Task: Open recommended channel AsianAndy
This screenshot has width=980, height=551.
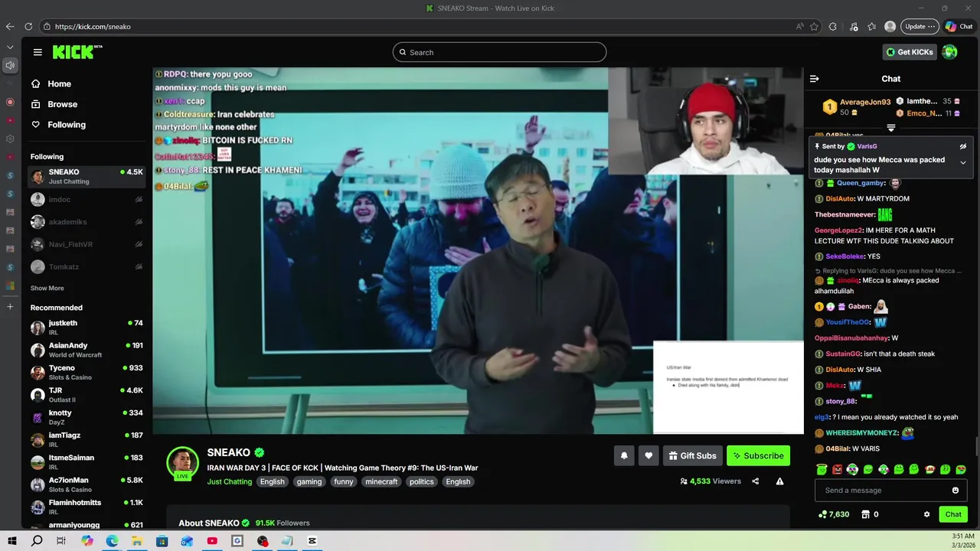Action: [87, 350]
